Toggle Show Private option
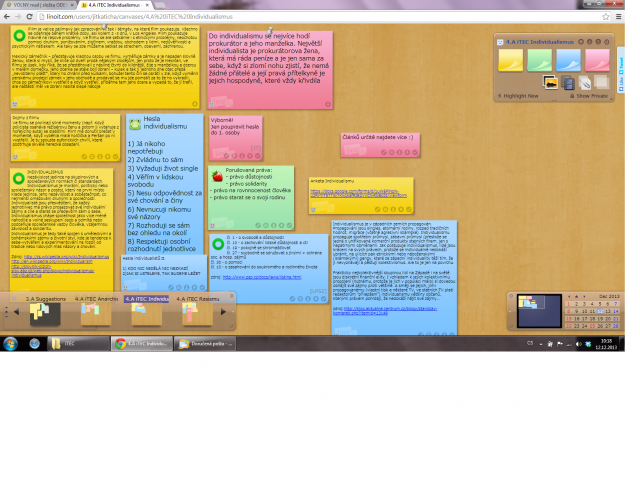 [589, 96]
